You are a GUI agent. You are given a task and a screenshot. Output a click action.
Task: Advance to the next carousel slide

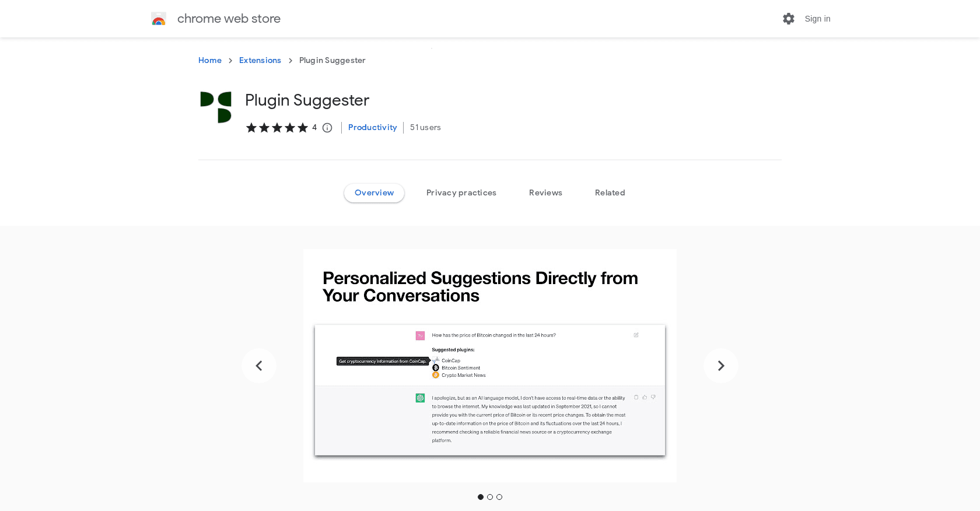click(721, 366)
